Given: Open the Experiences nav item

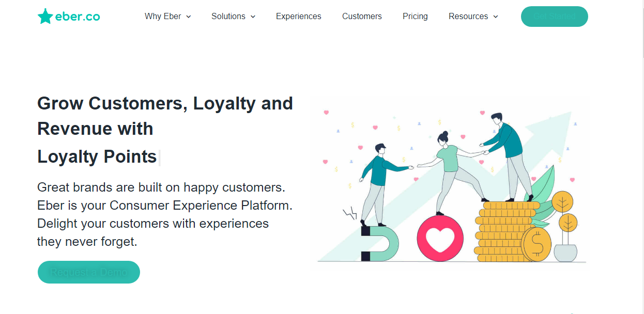Looking at the screenshot, I should 299,17.
